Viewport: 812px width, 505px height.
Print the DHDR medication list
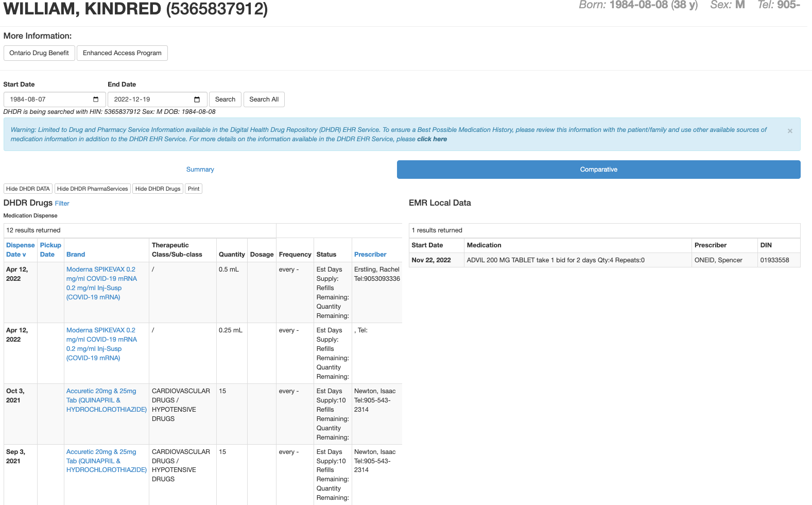194,189
